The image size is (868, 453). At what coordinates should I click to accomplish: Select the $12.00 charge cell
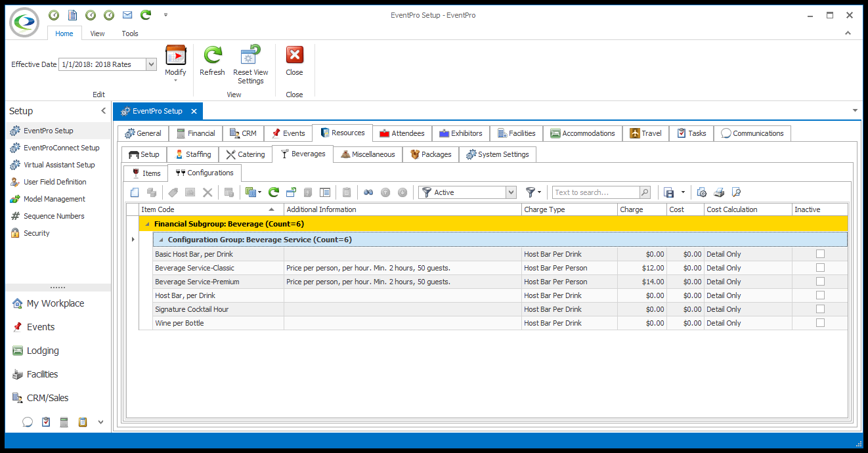(x=641, y=268)
